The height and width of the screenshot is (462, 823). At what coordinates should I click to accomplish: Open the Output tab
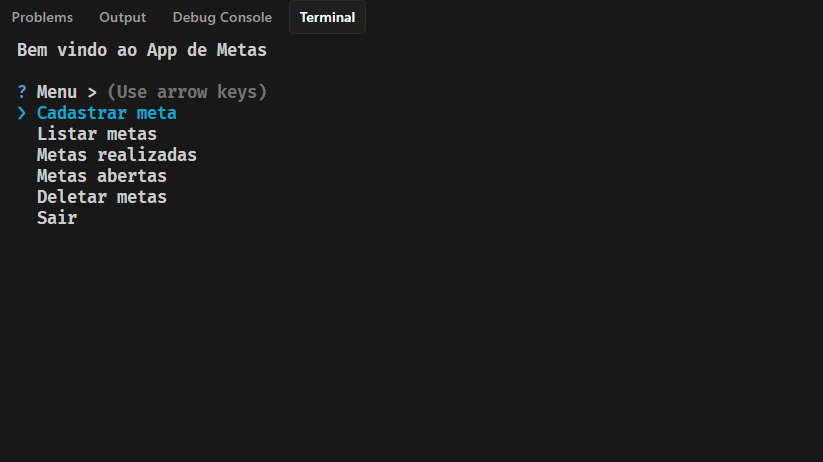click(x=122, y=17)
